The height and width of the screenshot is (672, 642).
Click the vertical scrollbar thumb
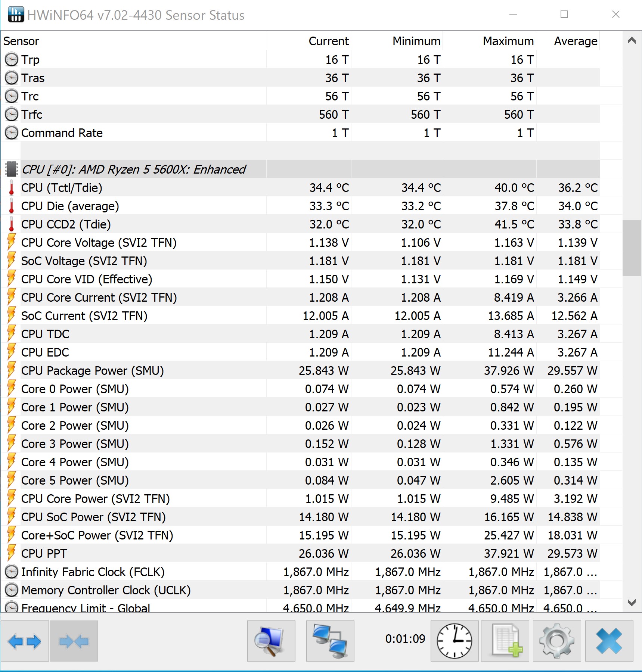click(632, 248)
